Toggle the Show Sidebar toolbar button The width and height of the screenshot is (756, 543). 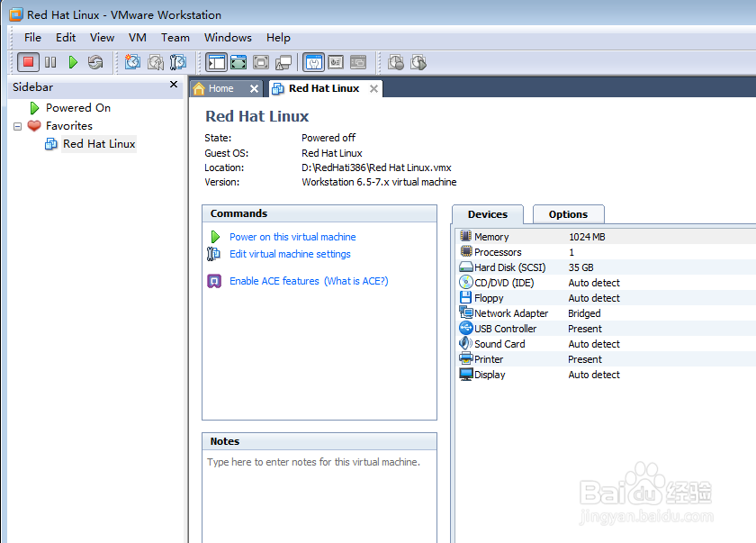(216, 62)
